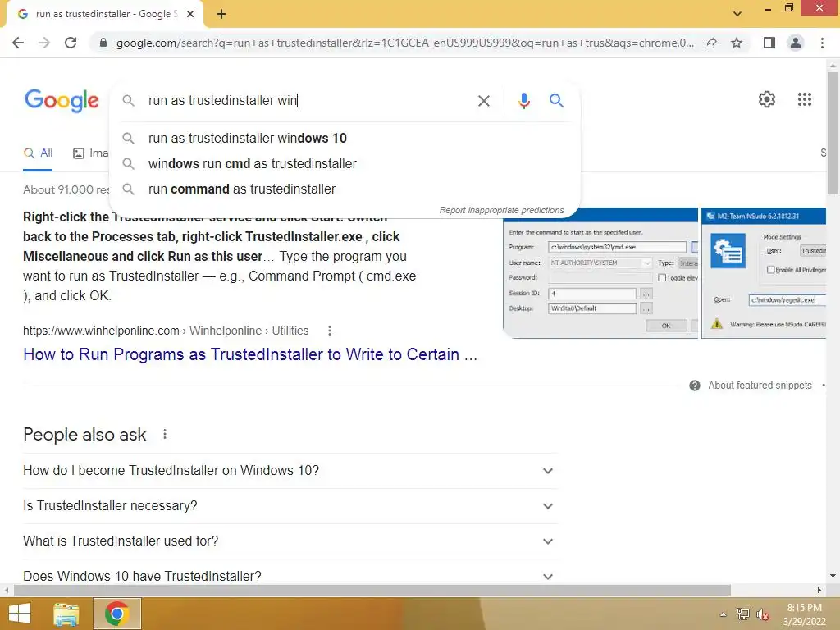Go back to the previous page
This screenshot has width=840, height=630.
coord(18,43)
